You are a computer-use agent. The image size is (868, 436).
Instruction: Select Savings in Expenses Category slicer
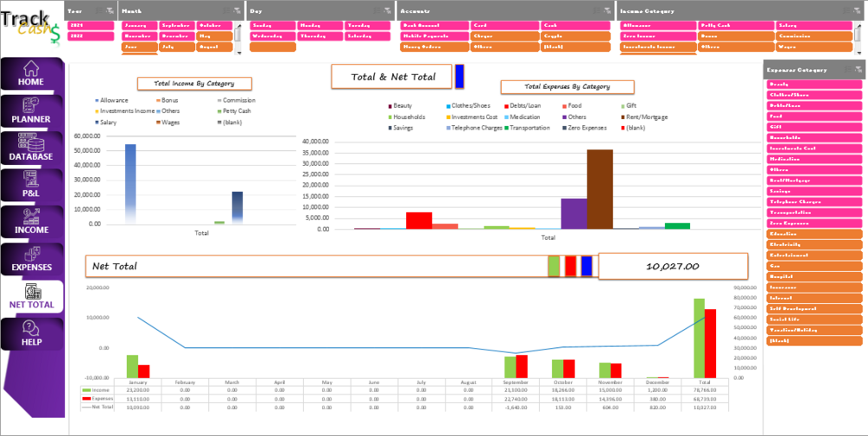coord(814,191)
